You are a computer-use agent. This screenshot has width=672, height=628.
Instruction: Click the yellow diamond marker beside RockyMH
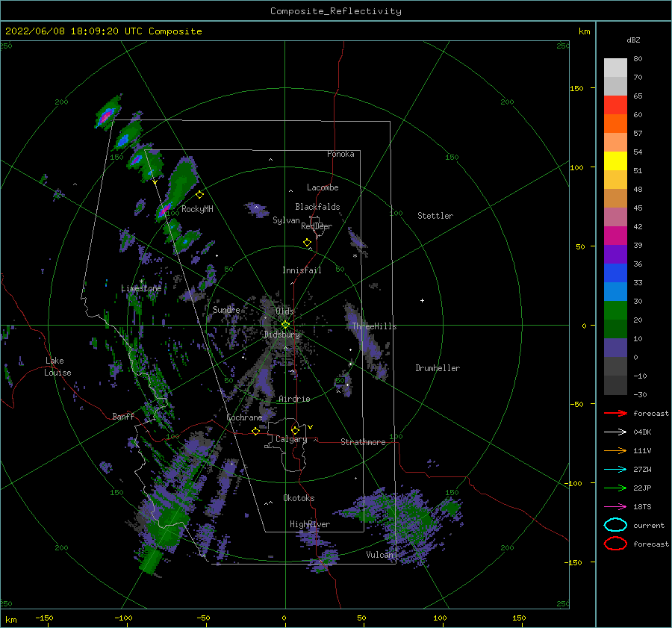[x=199, y=195]
